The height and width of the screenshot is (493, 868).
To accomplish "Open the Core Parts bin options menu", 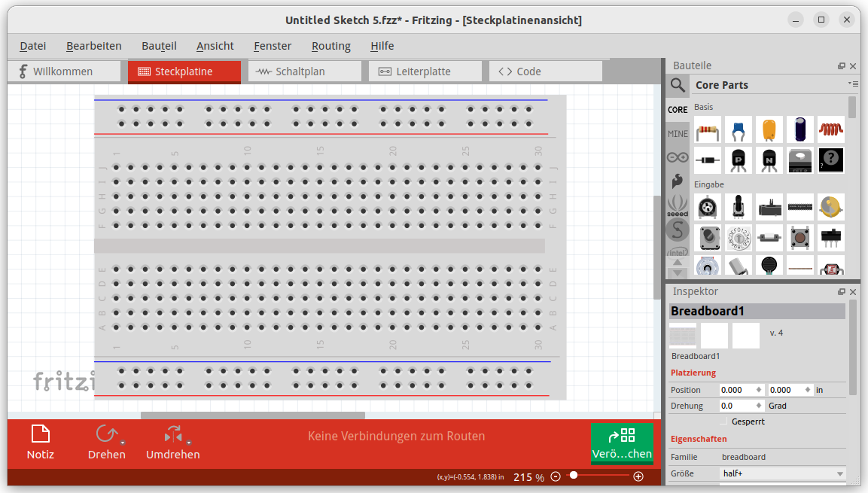I will tap(853, 84).
